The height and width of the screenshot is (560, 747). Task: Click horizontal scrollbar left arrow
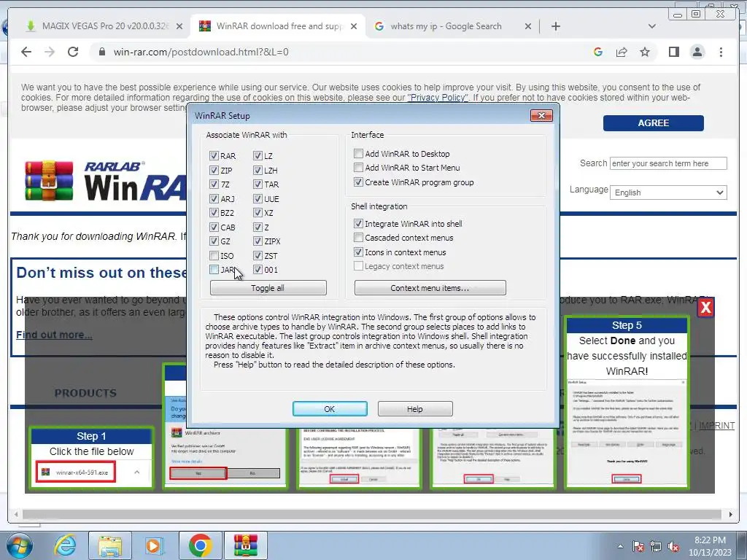(16, 514)
